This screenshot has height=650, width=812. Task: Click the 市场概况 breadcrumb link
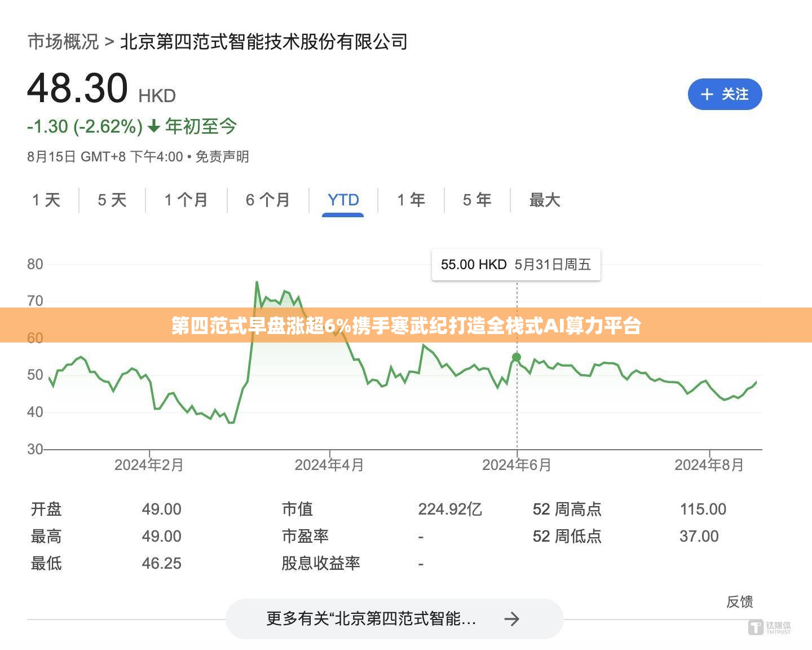(x=63, y=42)
